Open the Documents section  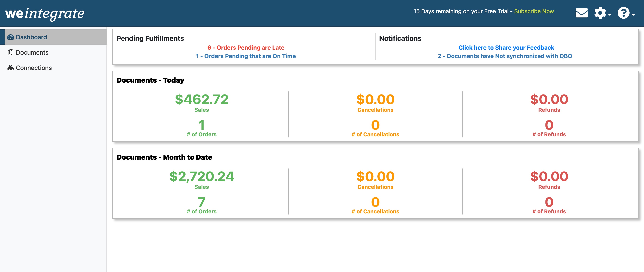32,52
